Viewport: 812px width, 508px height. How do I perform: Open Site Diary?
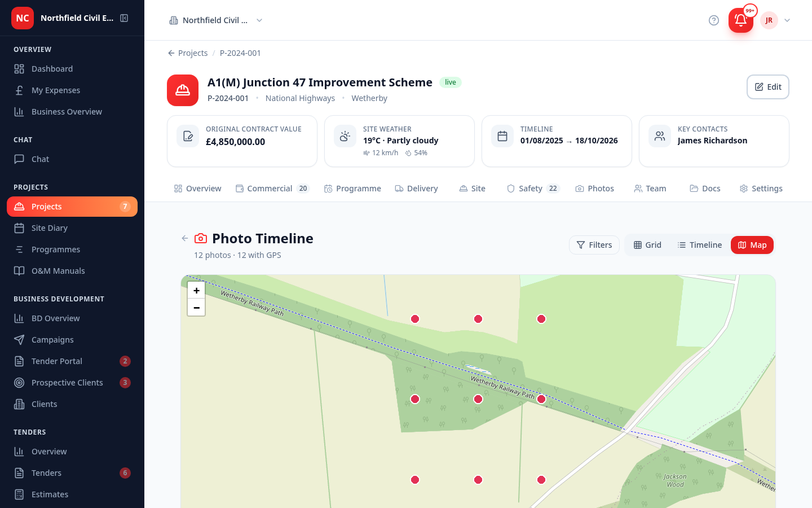pos(72,228)
